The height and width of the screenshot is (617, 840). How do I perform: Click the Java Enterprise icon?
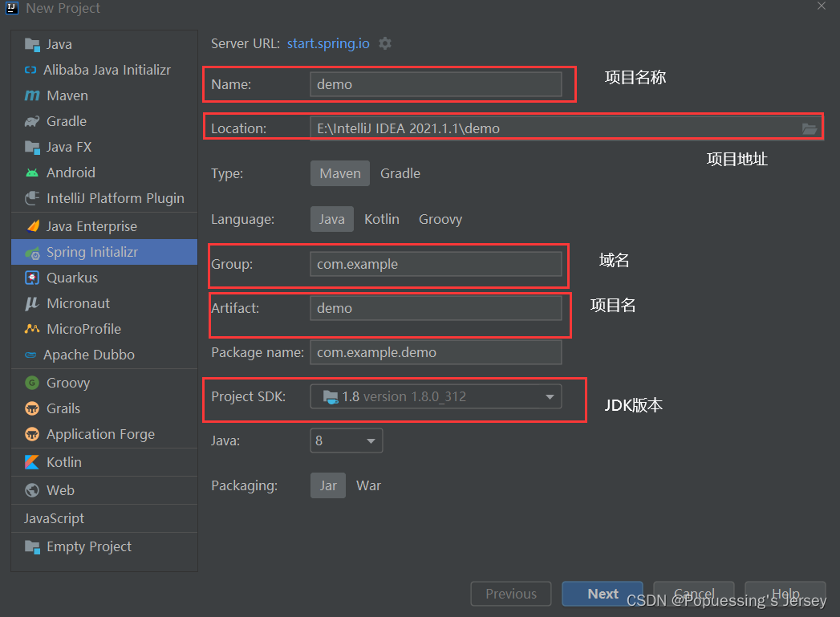[x=33, y=226]
